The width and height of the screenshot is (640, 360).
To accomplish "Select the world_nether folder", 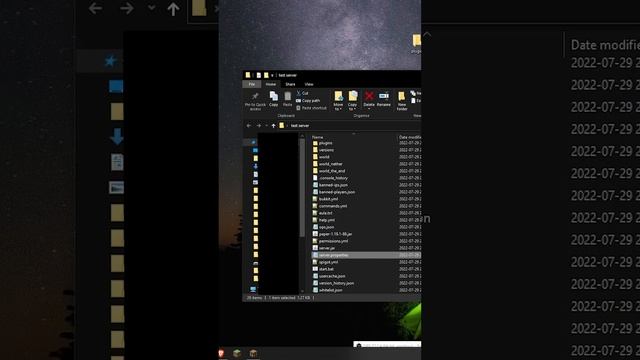I will [x=327, y=164].
